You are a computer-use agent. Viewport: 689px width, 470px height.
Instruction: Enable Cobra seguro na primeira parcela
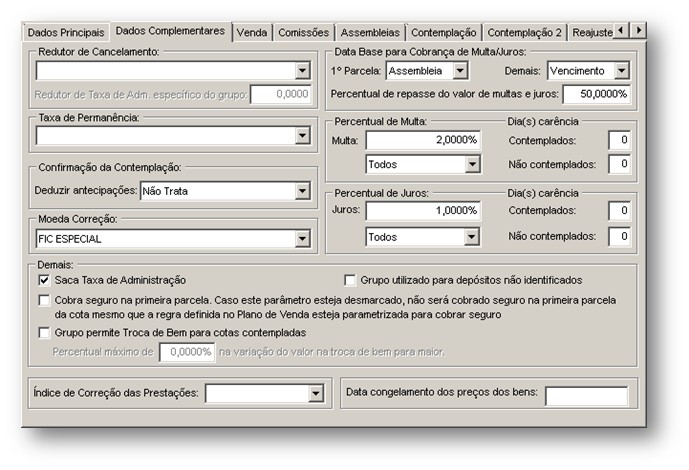(44, 300)
